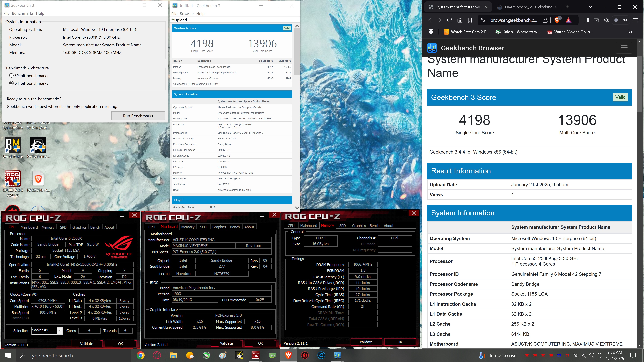Click the Type here to search box
Screen dimensions: 644x362
click(74, 355)
